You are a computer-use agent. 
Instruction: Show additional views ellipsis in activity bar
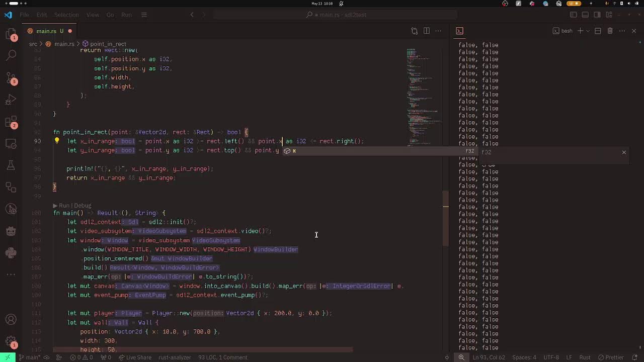(11, 275)
